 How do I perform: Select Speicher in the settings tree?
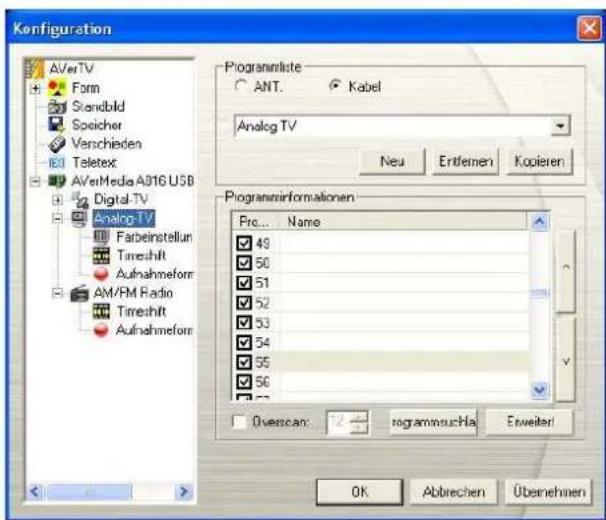[97, 125]
